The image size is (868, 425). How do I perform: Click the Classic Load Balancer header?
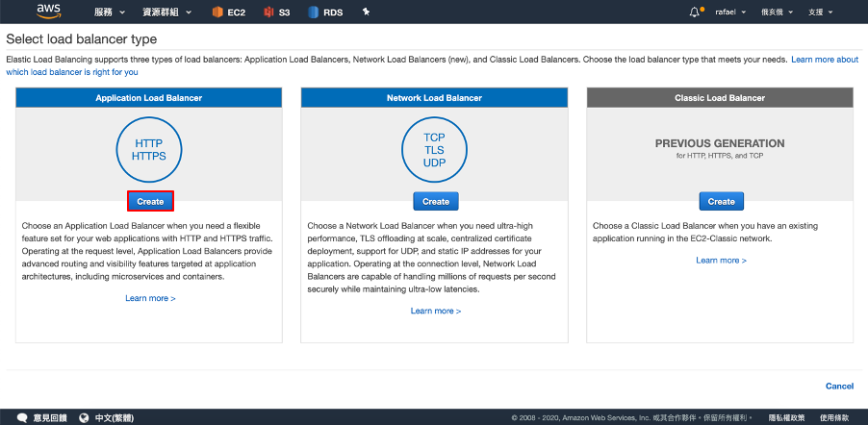720,98
